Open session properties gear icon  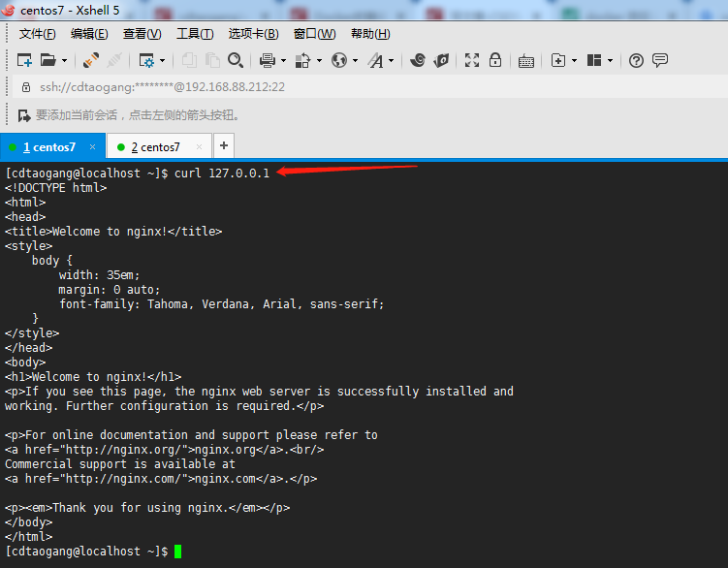pos(146,60)
